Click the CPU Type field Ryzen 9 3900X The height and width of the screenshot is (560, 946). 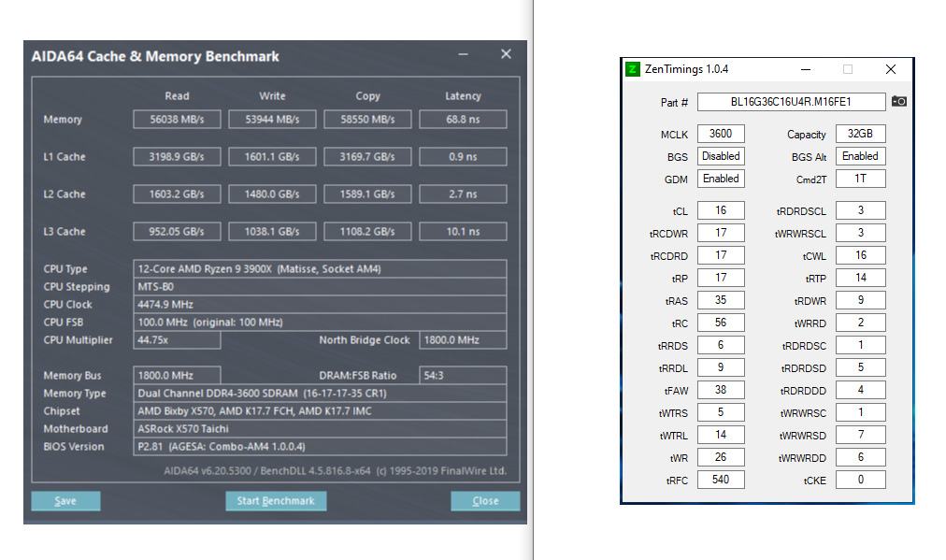(x=320, y=269)
